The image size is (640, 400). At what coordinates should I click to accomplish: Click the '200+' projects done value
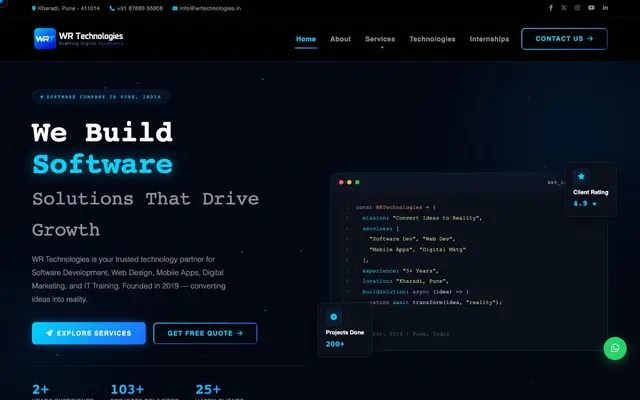point(335,344)
